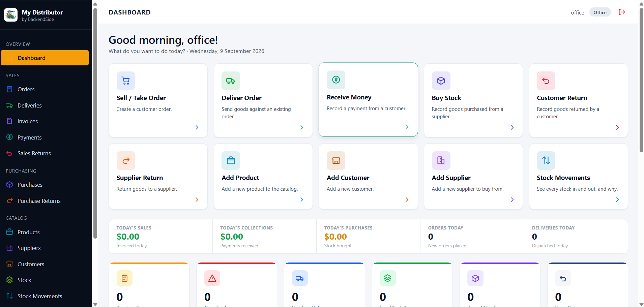Image resolution: width=644 pixels, height=307 pixels.
Task: Click the redo arrow icon on Supplier Return
Action: point(126,160)
